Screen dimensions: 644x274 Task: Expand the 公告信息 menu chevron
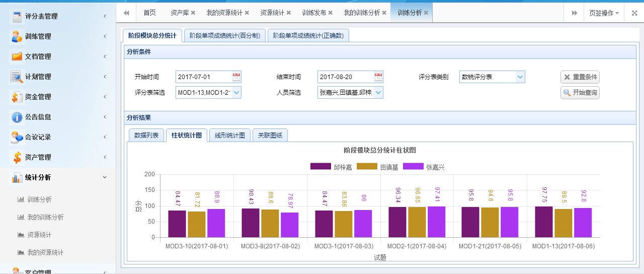[x=105, y=117]
